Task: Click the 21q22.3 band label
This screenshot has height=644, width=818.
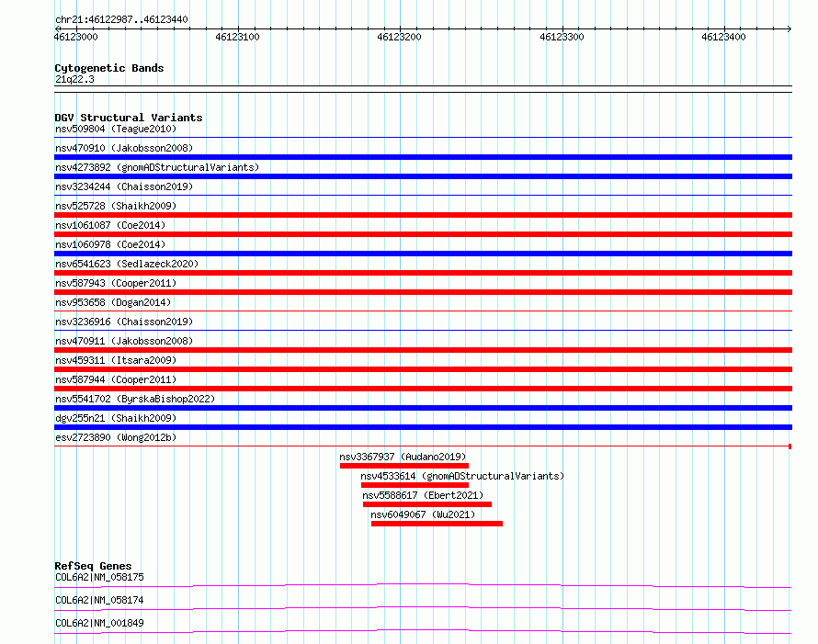Action: click(74, 79)
